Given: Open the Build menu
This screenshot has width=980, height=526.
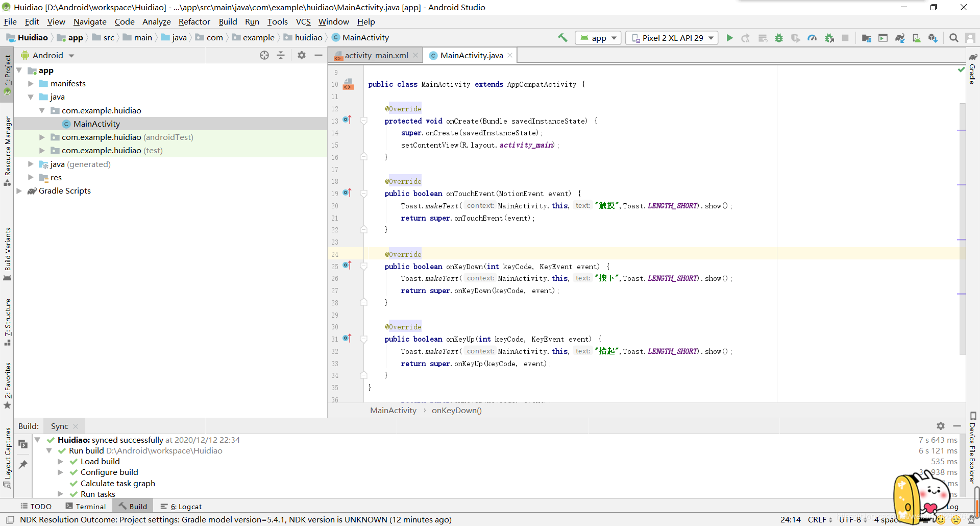Looking at the screenshot, I should (x=228, y=21).
